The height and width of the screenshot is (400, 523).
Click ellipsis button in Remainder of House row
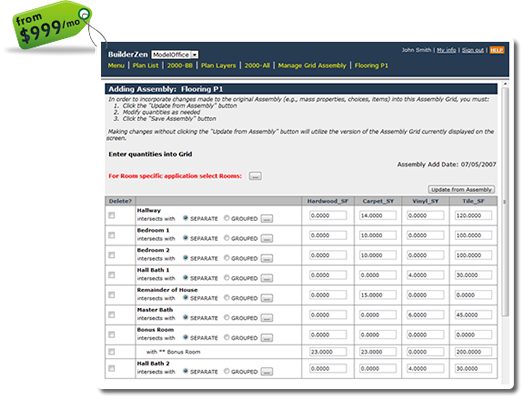[x=267, y=298]
